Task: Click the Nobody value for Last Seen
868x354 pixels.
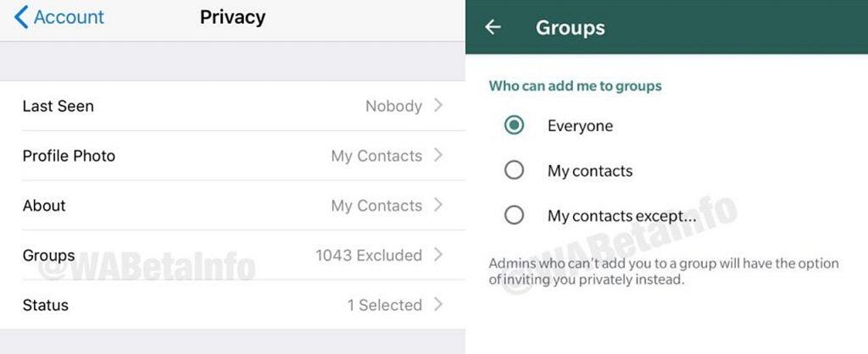Action: 393,106
